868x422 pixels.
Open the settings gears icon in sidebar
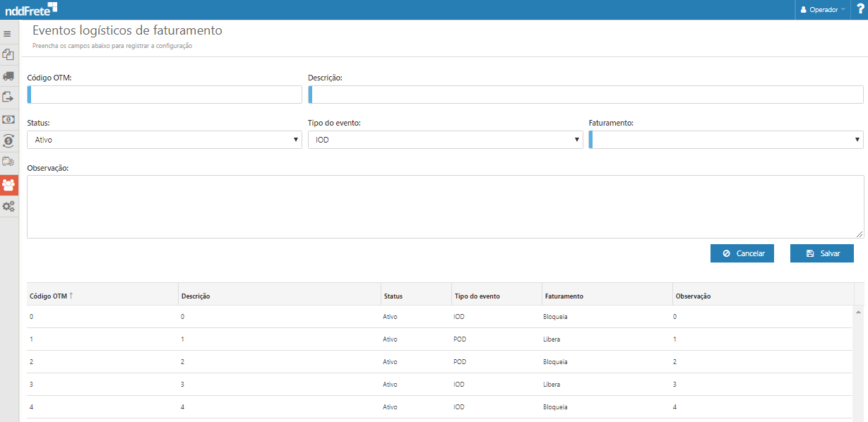coord(8,206)
